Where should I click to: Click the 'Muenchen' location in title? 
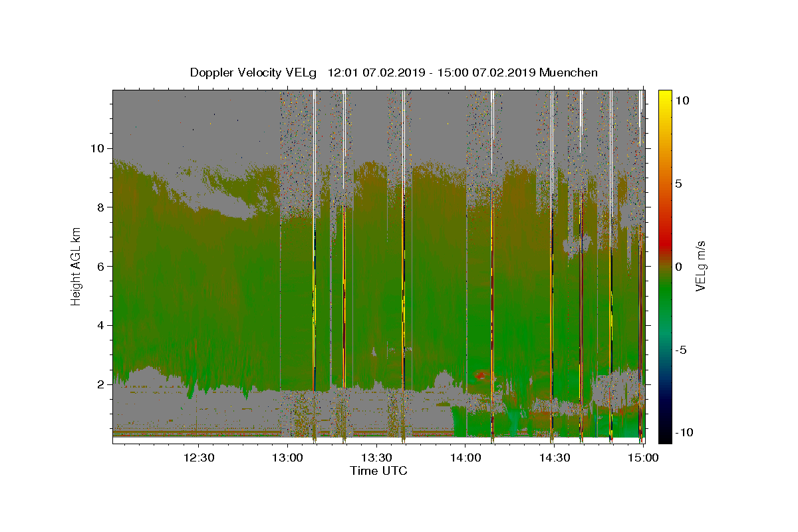click(x=569, y=72)
